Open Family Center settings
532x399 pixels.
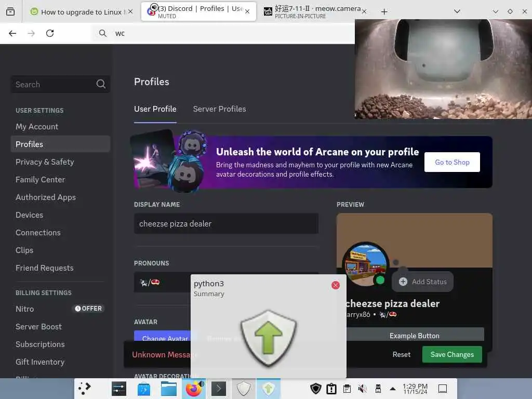60,179
